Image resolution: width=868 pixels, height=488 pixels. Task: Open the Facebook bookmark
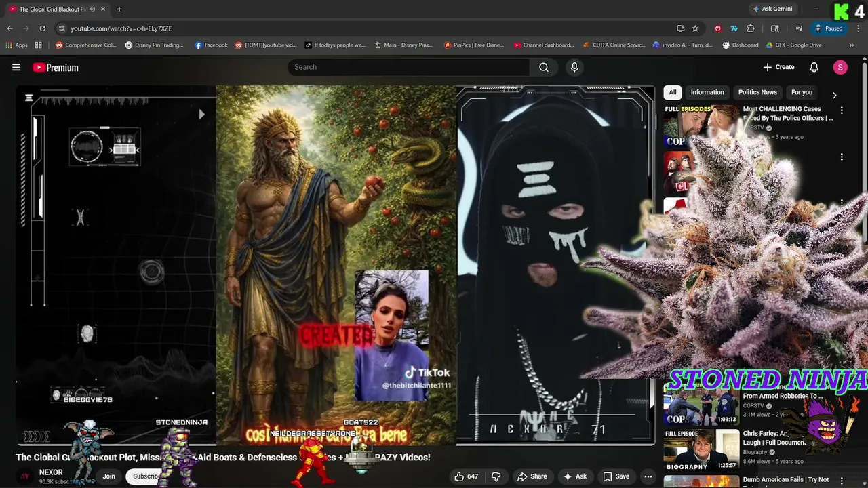coord(211,45)
